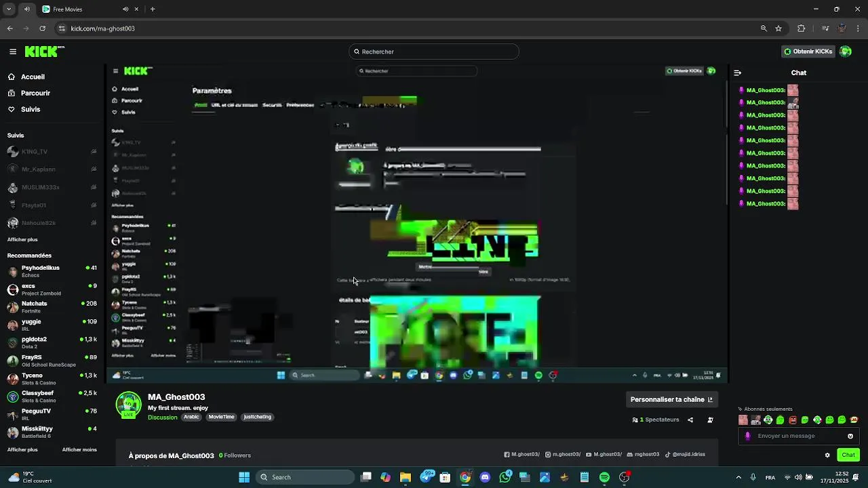Click MA_Ghost003 live avatar
Image resolution: width=868 pixels, height=488 pixels.
pyautogui.click(x=128, y=405)
